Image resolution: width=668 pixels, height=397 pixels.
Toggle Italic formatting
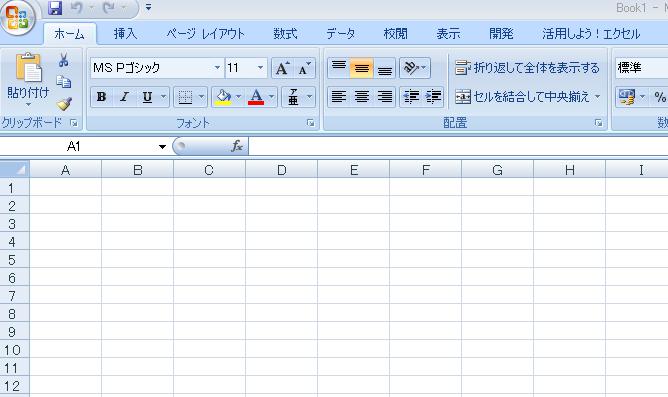[124, 97]
